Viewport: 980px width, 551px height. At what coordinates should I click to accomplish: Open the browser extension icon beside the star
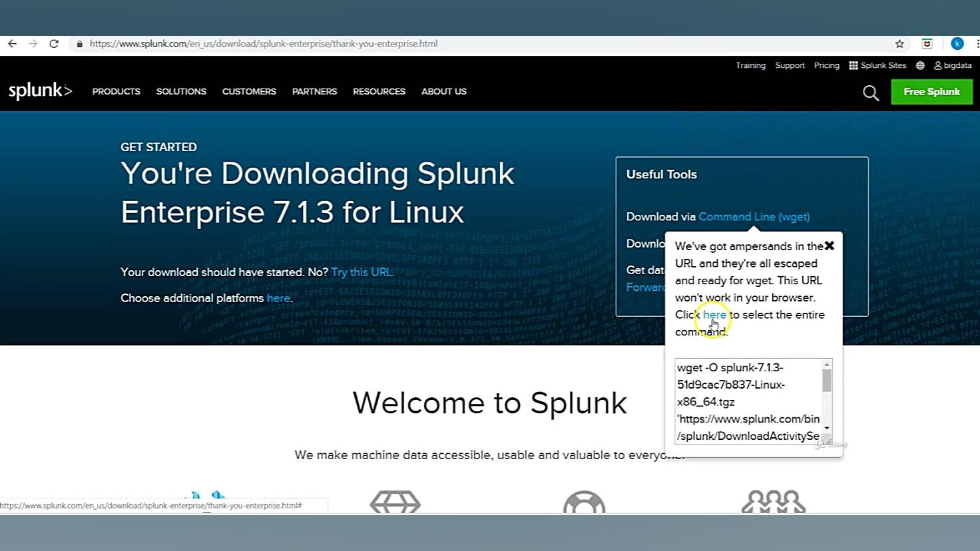tap(927, 43)
